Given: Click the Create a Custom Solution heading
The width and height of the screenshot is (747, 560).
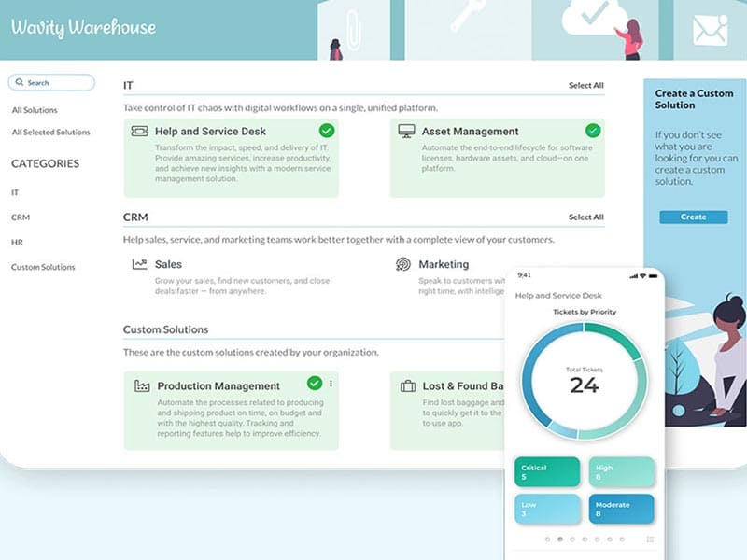Looking at the screenshot, I should pos(694,99).
